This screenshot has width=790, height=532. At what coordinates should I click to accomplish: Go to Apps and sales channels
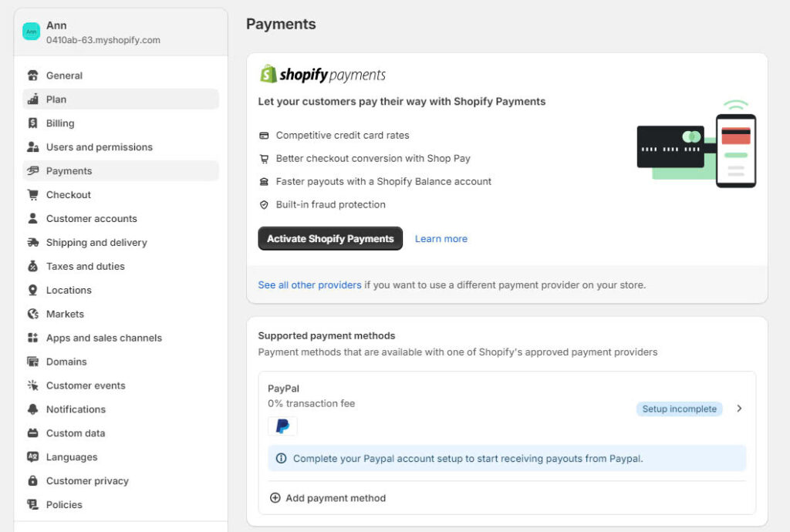click(121, 338)
